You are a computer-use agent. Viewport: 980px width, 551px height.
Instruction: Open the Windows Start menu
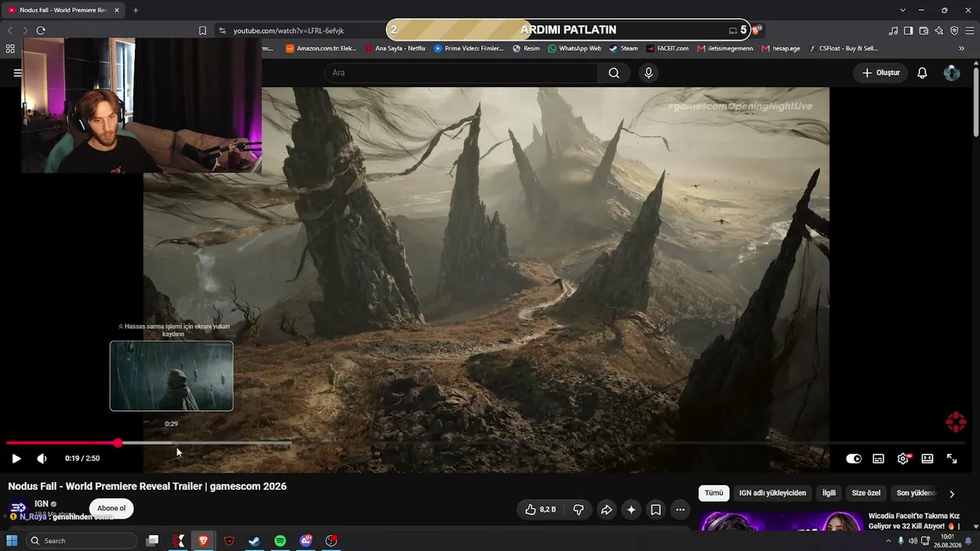point(12,541)
